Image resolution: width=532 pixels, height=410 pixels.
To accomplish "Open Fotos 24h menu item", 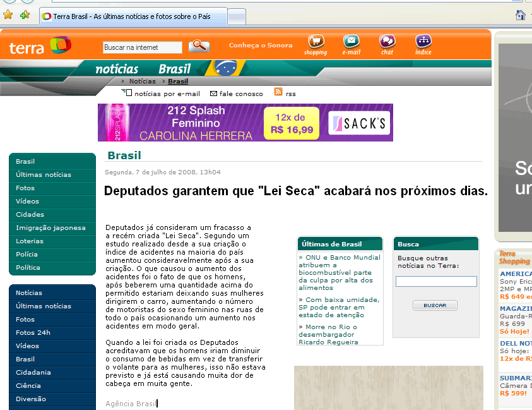I will (52, 332).
